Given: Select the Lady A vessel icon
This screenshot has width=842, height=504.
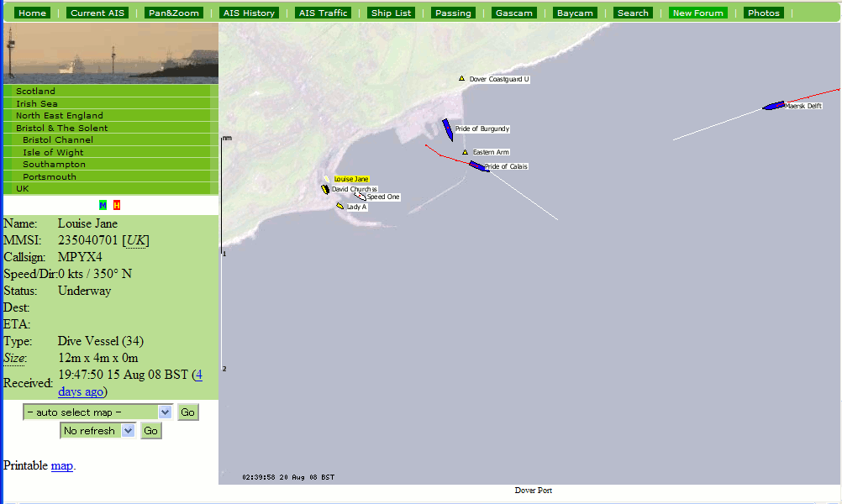Looking at the screenshot, I should [x=340, y=206].
